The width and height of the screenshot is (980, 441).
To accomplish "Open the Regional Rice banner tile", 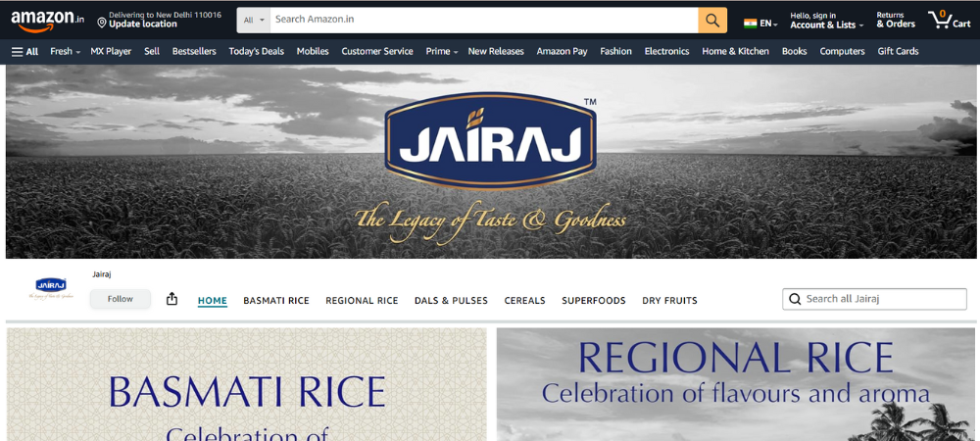I will pos(735,384).
